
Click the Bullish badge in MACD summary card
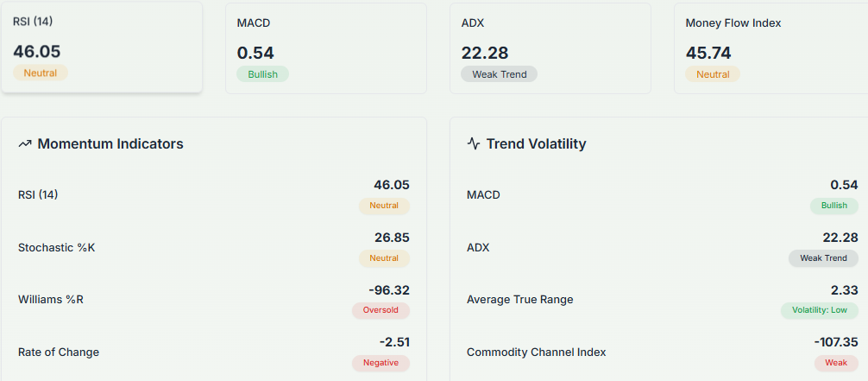tap(262, 74)
